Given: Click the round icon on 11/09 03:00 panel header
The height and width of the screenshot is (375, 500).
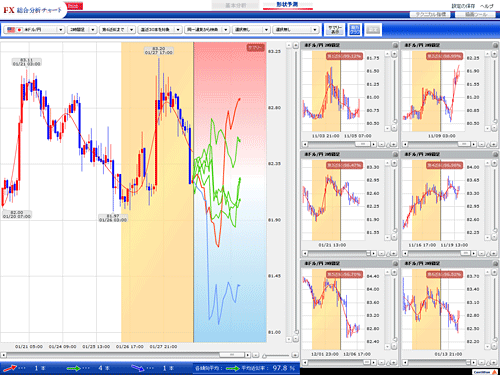Looking at the screenshot, I should pyautogui.click(x=495, y=45).
